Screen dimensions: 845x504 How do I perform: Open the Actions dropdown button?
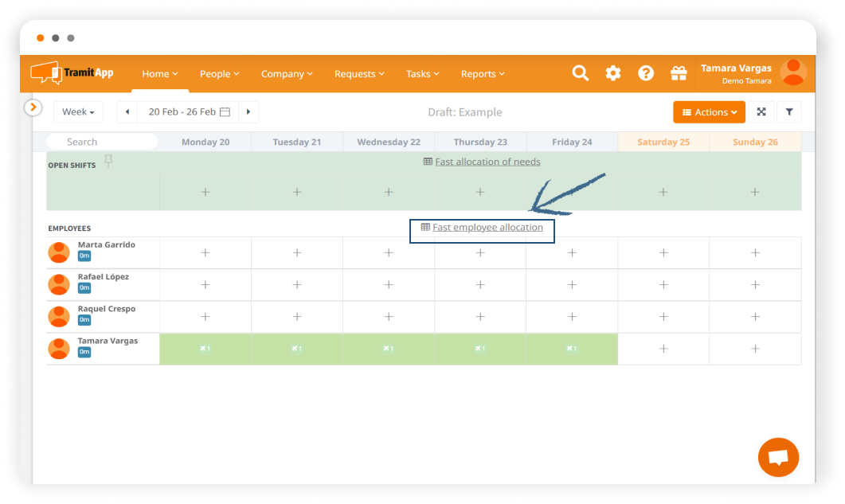pos(709,112)
